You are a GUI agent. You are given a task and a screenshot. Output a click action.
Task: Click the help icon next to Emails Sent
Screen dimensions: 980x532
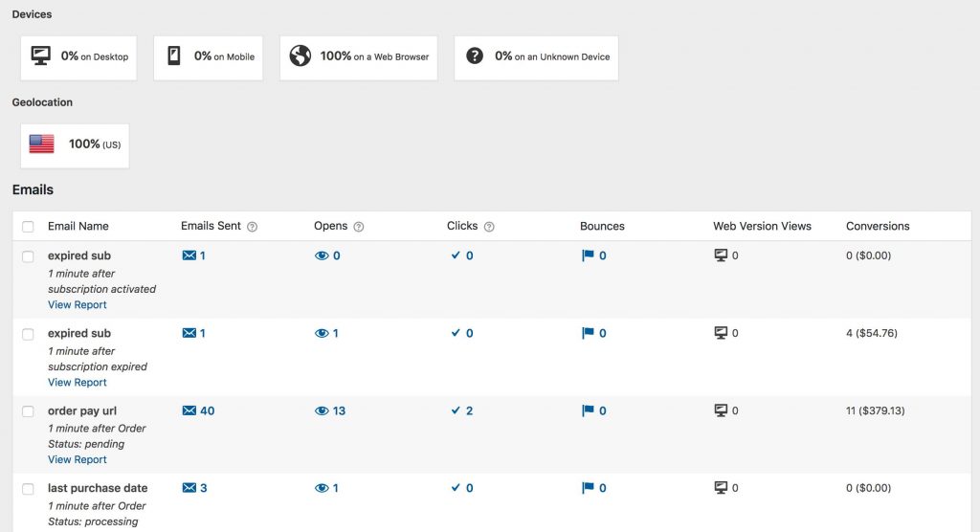click(x=253, y=227)
